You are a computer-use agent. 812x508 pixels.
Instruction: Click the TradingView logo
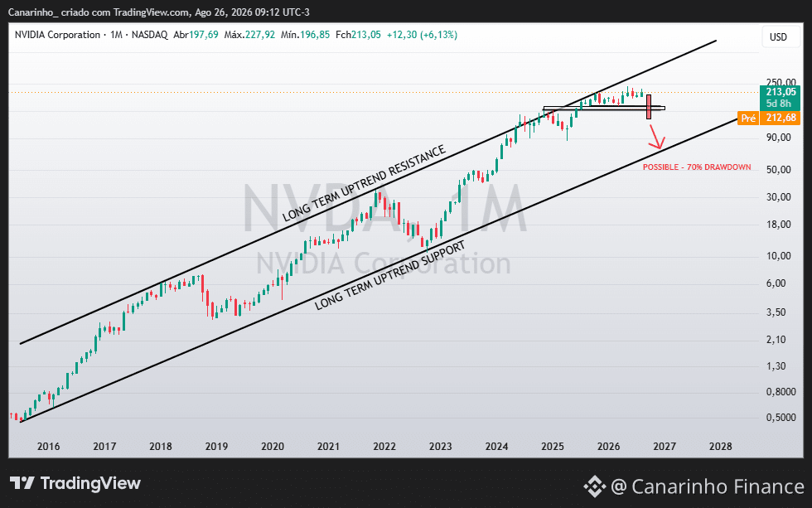click(75, 483)
